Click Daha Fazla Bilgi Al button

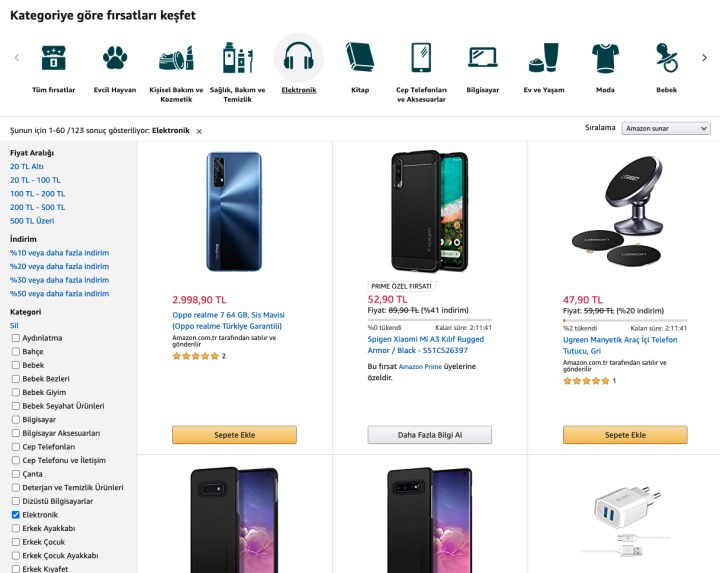click(430, 435)
